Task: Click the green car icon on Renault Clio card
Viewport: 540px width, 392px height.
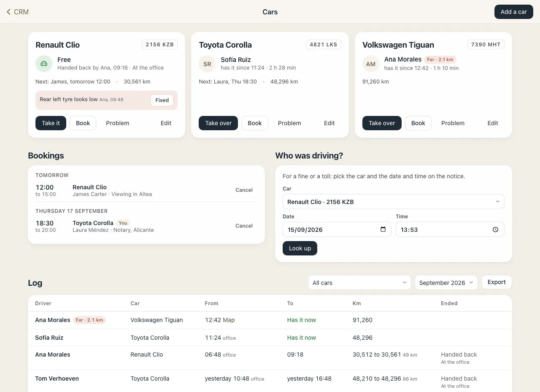Action: click(x=44, y=64)
